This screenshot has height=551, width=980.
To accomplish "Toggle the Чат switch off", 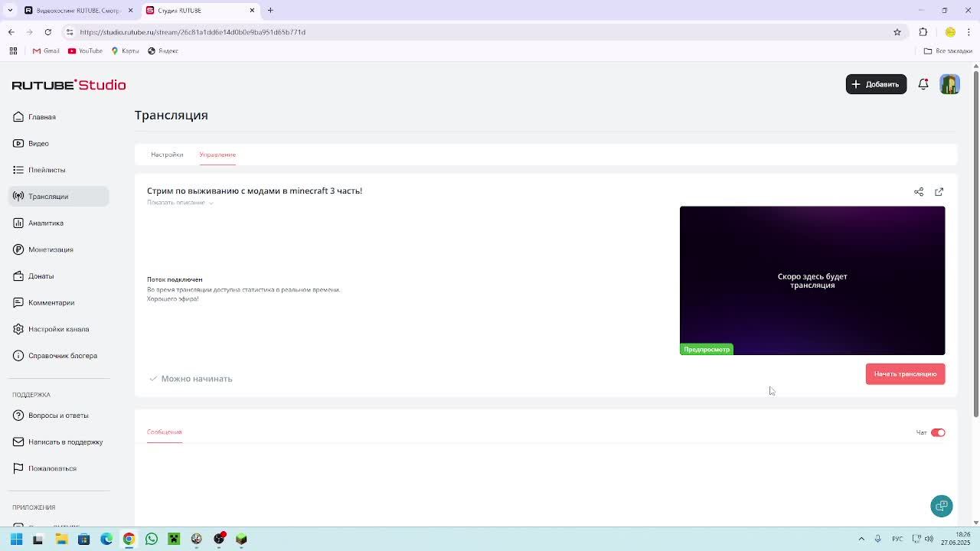I will [938, 433].
